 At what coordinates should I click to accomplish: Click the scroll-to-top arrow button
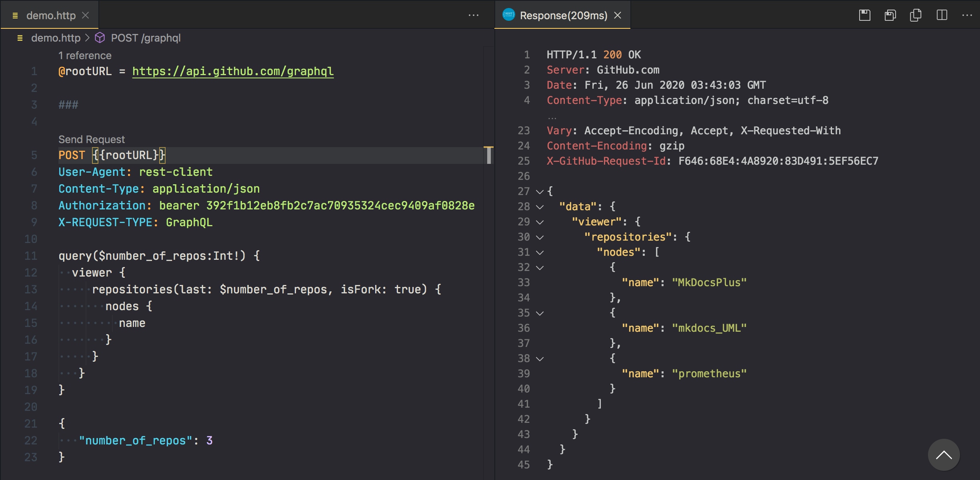[x=944, y=455]
